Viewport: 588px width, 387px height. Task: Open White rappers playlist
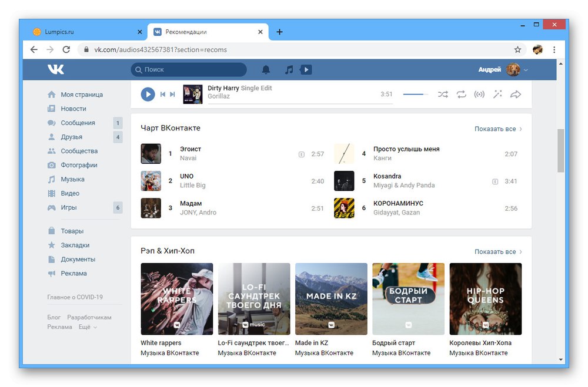[x=176, y=299]
